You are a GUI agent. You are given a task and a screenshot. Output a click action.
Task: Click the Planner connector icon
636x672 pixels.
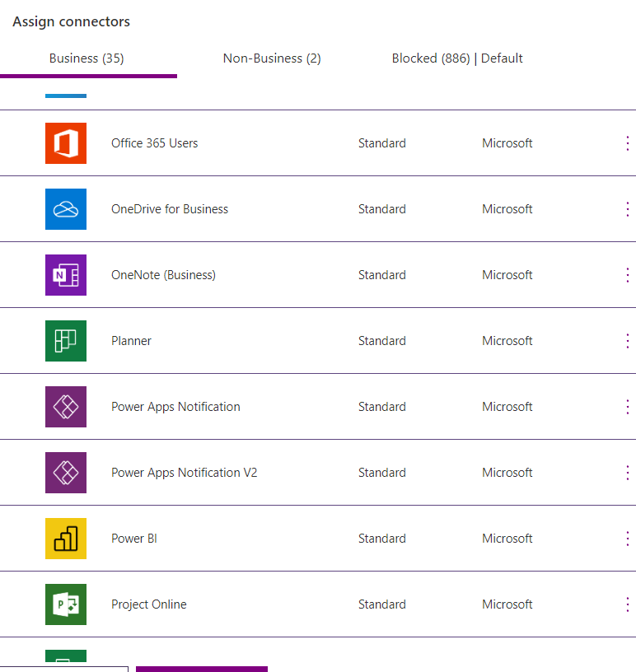click(66, 340)
